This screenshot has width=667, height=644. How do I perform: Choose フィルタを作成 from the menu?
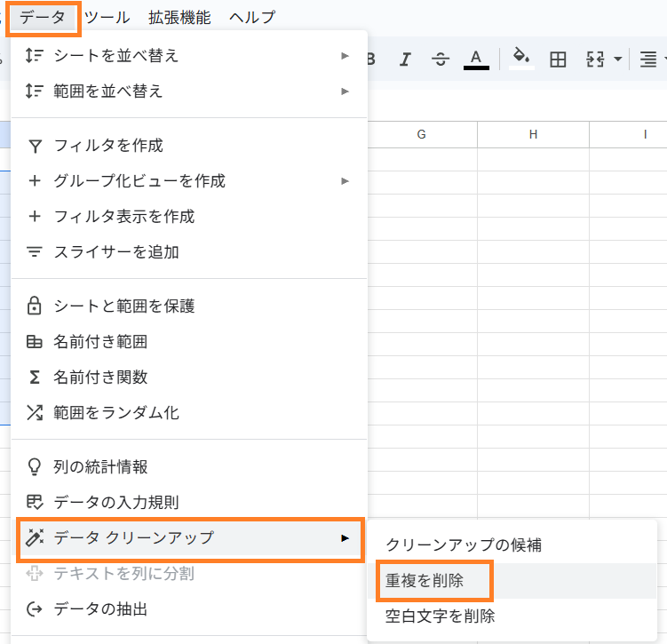tap(189, 146)
